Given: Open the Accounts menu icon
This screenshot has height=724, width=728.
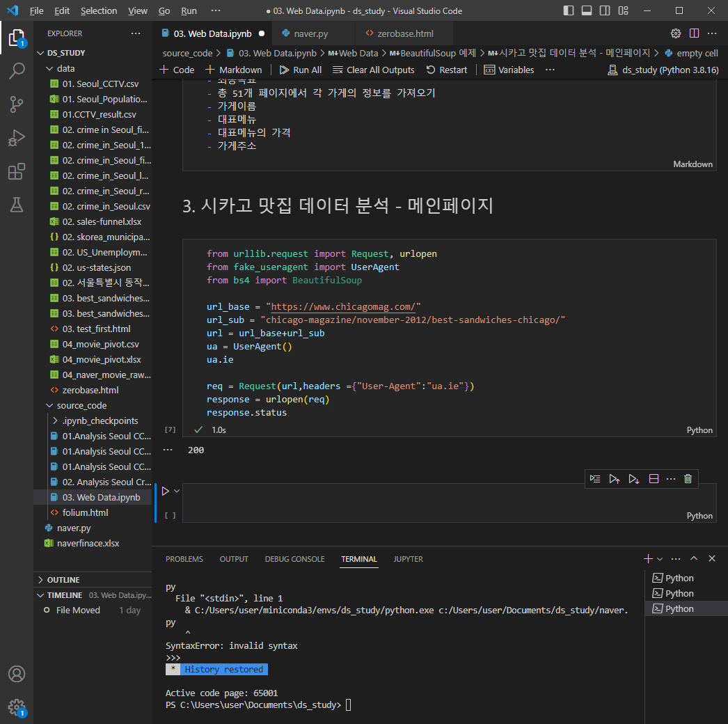Looking at the screenshot, I should 17,674.
